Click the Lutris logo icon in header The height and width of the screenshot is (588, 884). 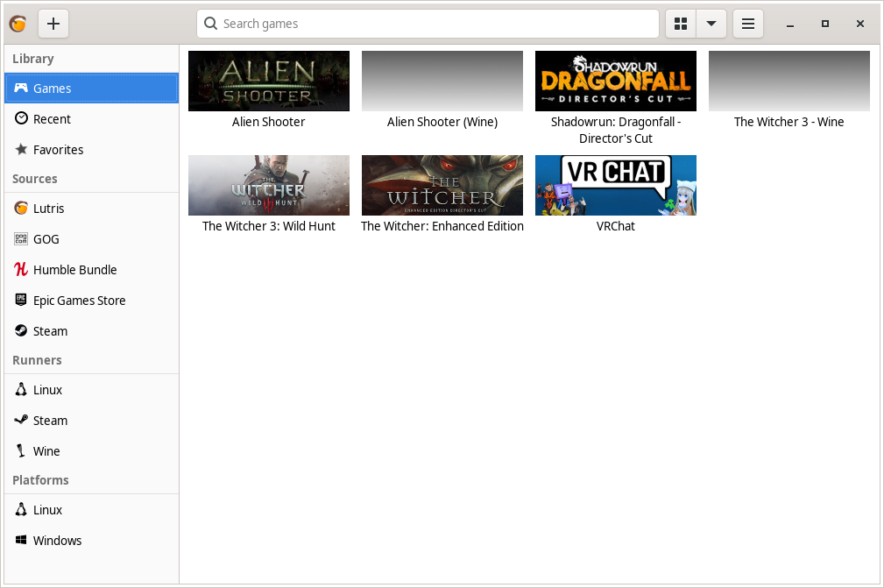[x=18, y=24]
